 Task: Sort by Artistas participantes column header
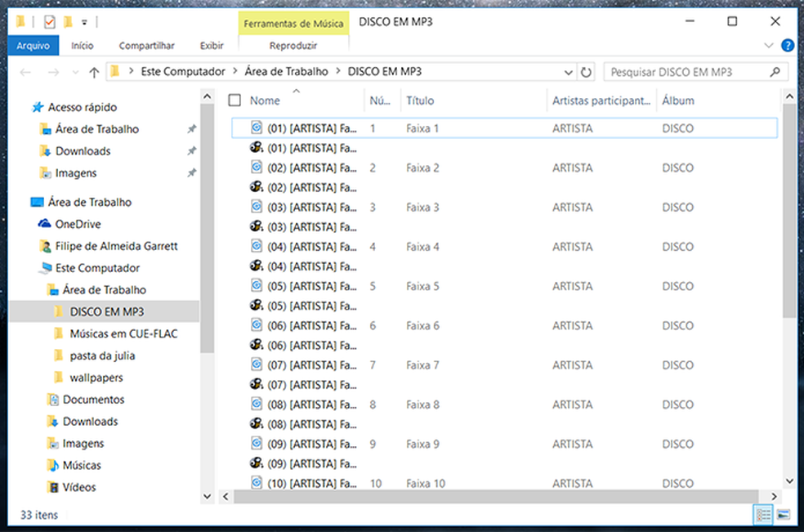(601, 101)
